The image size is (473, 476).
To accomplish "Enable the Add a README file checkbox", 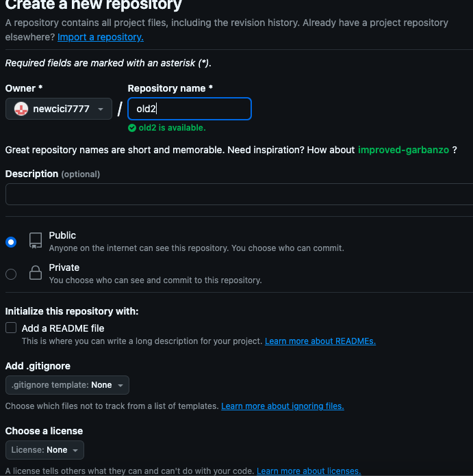I will point(11,328).
